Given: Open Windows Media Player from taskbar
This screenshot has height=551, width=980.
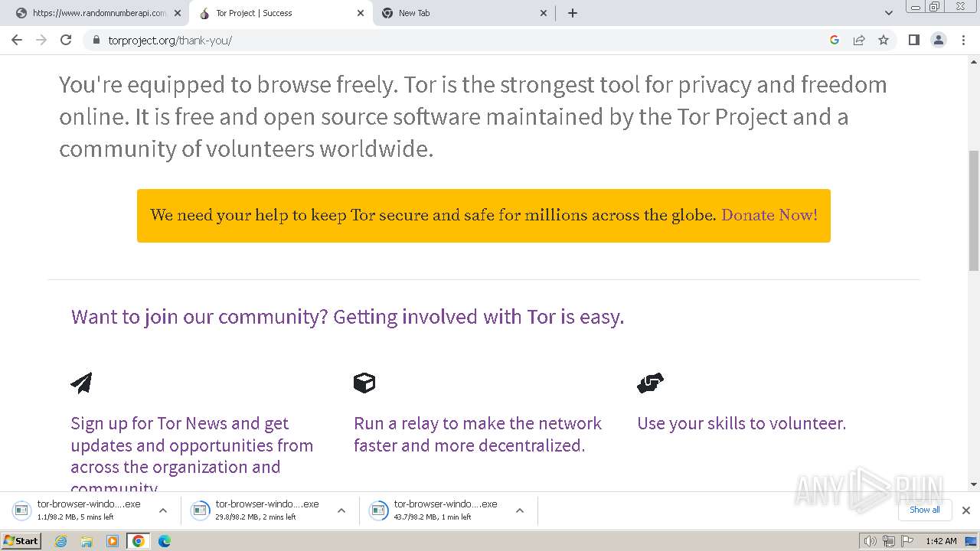Looking at the screenshot, I should [113, 541].
